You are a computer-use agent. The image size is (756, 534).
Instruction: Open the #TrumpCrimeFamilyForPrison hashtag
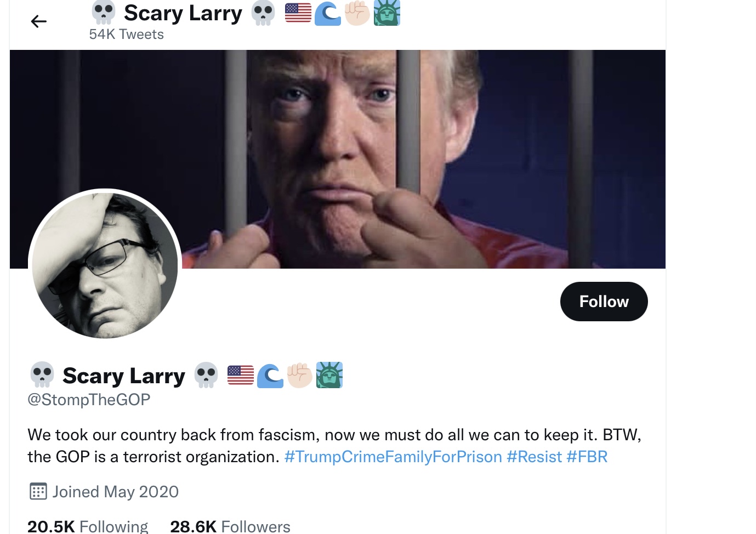tap(393, 457)
